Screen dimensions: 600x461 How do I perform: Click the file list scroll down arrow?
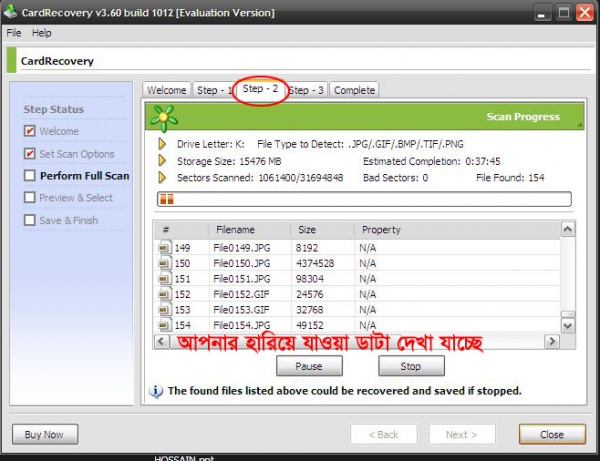pyautogui.click(x=568, y=326)
